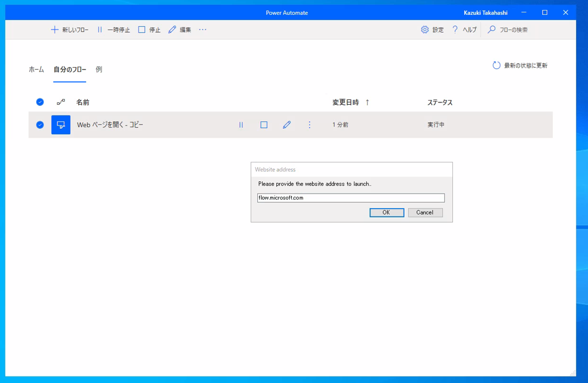588x383 pixels.
Task: Open ヘルプ via the question mark icon
Action: click(x=453, y=30)
